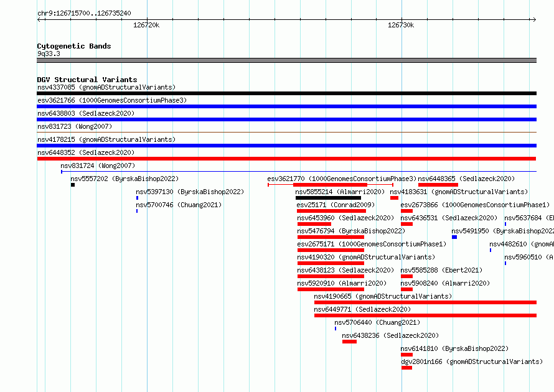Screen dimensions: 554x392
Task: Select the red nsv6448352 variant bar
Action: [x=286, y=159]
